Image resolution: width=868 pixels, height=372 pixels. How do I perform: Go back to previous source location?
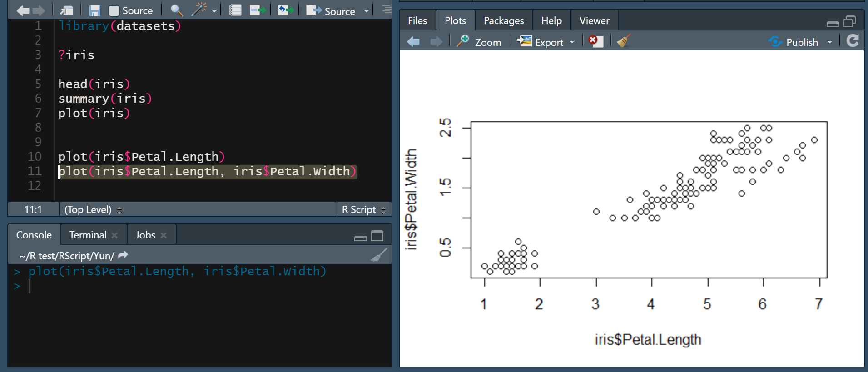pos(23,10)
